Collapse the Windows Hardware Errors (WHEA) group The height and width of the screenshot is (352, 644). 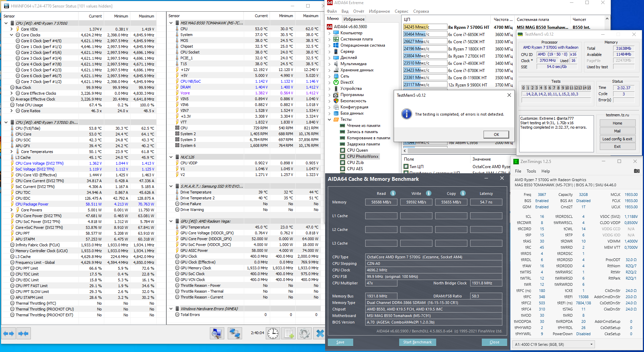(x=171, y=309)
